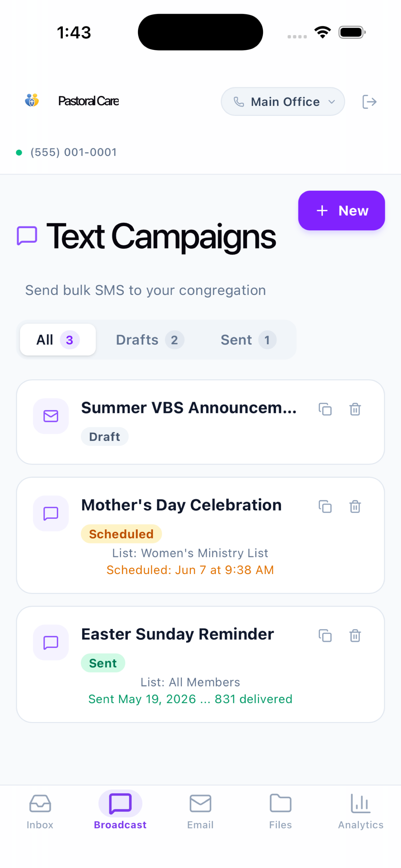401x868 pixels.
Task: Copy the Easter Sunday Reminder campaign
Action: point(325,636)
